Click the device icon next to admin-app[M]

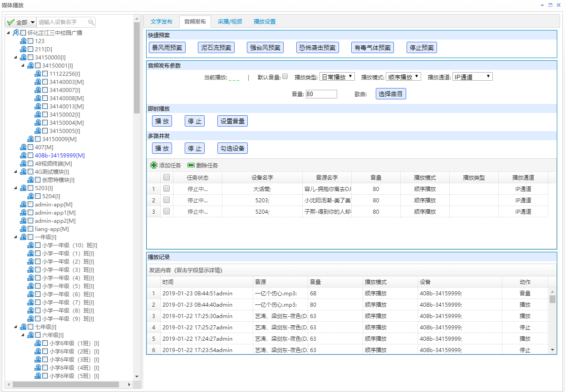point(23,204)
